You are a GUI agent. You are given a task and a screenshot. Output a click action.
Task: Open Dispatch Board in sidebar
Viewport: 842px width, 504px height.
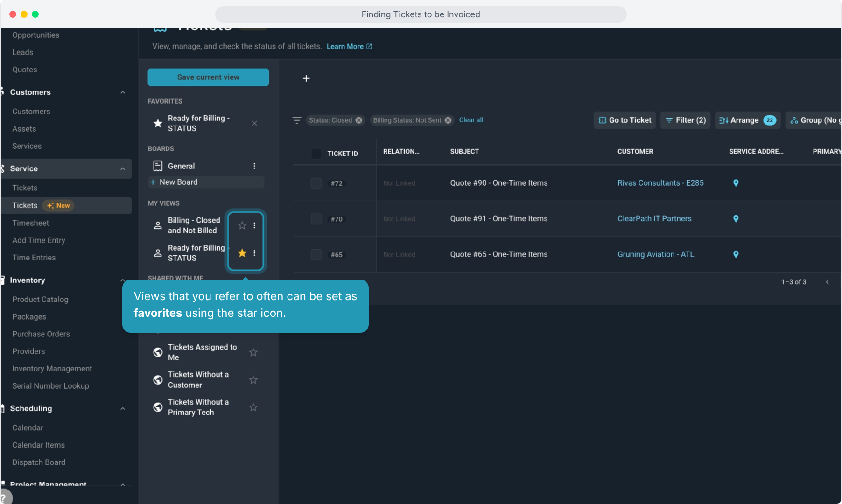[39, 462]
